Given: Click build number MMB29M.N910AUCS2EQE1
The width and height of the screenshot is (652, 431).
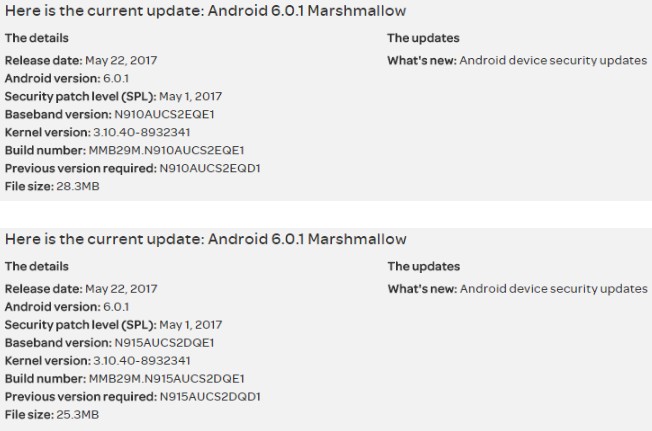Looking at the screenshot, I should pos(166,150).
